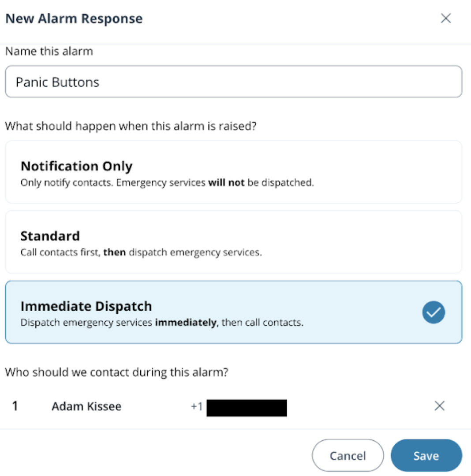The width and height of the screenshot is (471, 476).
Task: Click contact priority number 1
Action: click(x=15, y=406)
